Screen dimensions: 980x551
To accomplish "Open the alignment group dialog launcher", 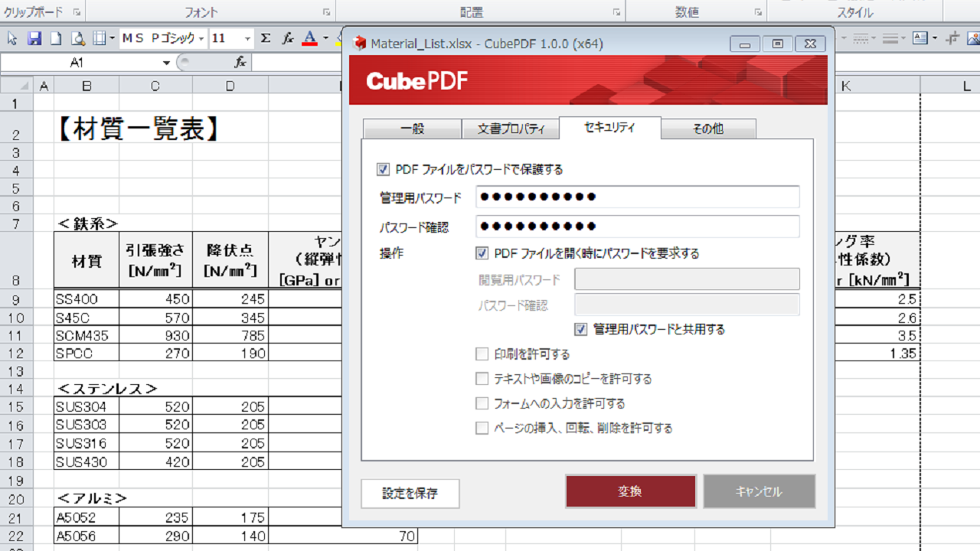I will click(616, 12).
